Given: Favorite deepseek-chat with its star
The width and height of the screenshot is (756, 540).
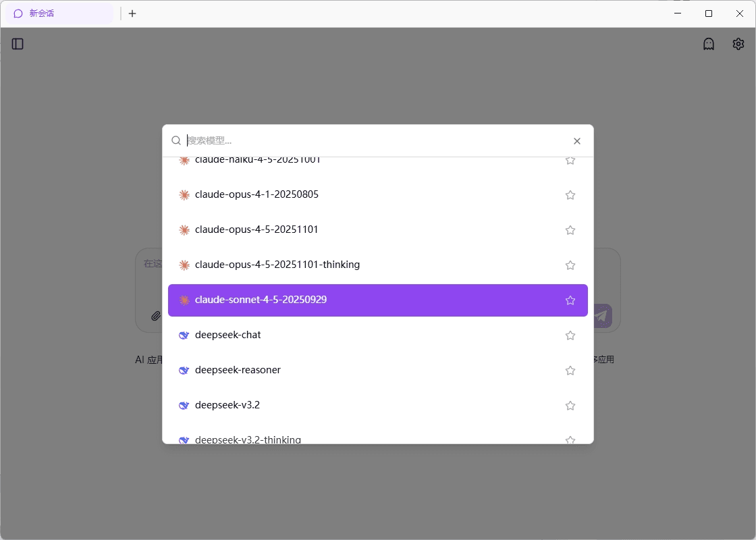Looking at the screenshot, I should [x=570, y=335].
